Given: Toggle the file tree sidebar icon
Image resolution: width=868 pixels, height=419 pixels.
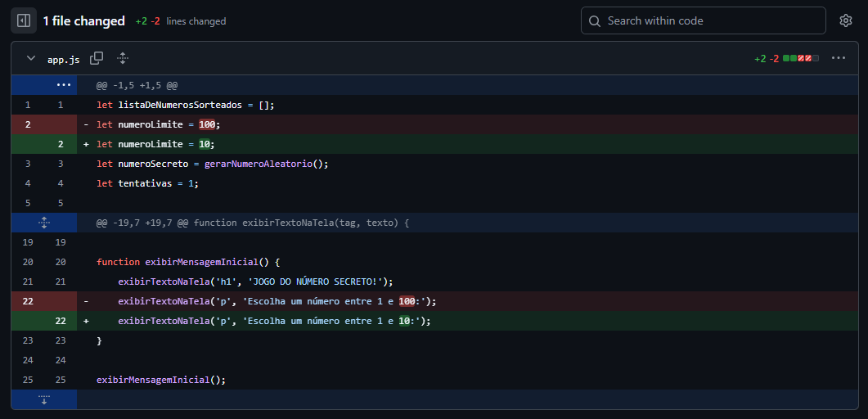Looking at the screenshot, I should point(24,21).
